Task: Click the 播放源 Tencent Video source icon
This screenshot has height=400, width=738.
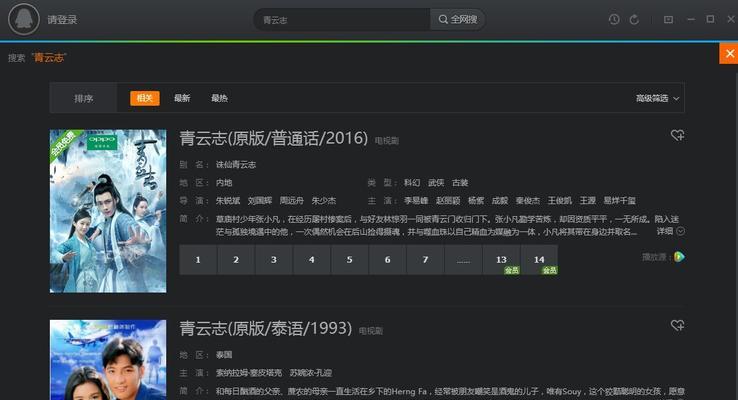Action: click(x=679, y=256)
